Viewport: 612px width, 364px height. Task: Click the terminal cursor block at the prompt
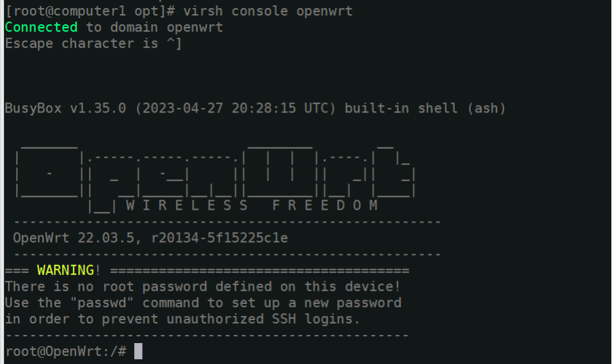click(138, 351)
